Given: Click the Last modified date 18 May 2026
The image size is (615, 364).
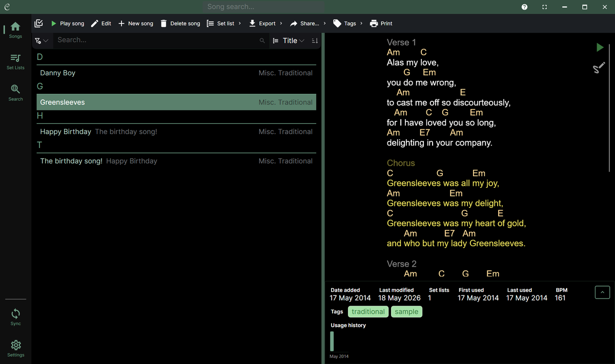Looking at the screenshot, I should tap(399, 298).
